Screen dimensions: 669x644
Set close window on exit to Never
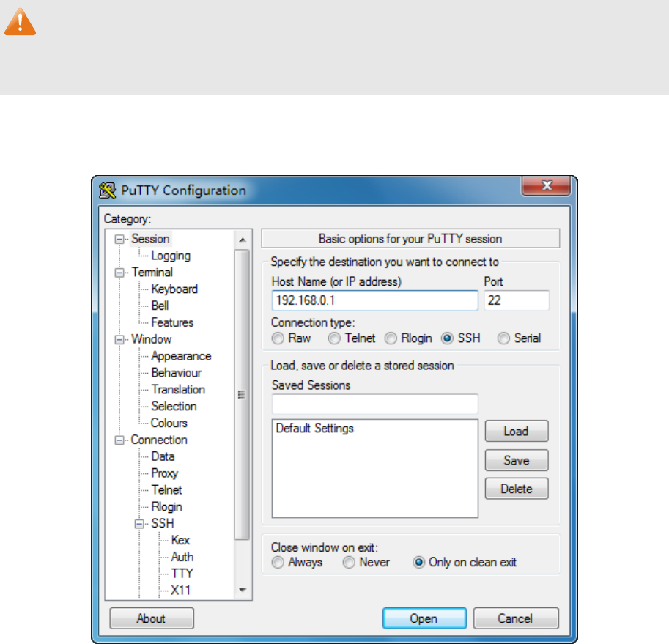click(349, 563)
